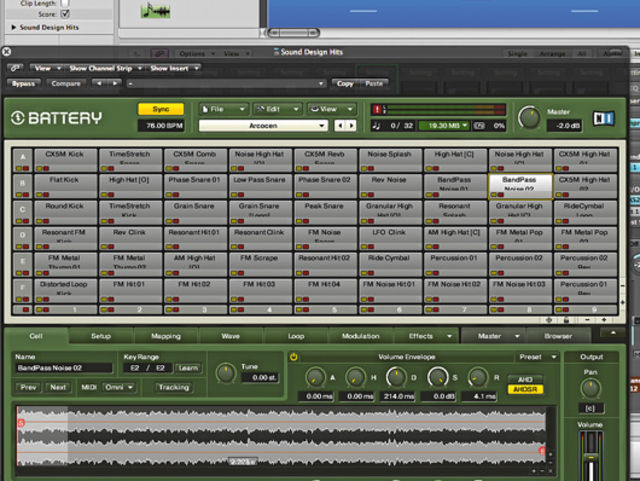
Task: Click the 76.00 BPM tempo field
Action: 161,125
